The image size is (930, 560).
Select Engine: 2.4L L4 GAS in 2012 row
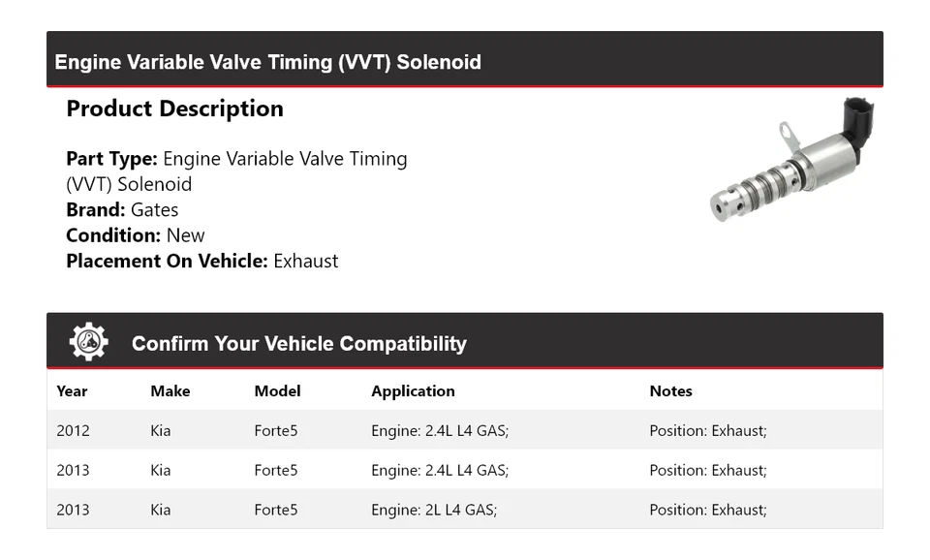pos(440,430)
